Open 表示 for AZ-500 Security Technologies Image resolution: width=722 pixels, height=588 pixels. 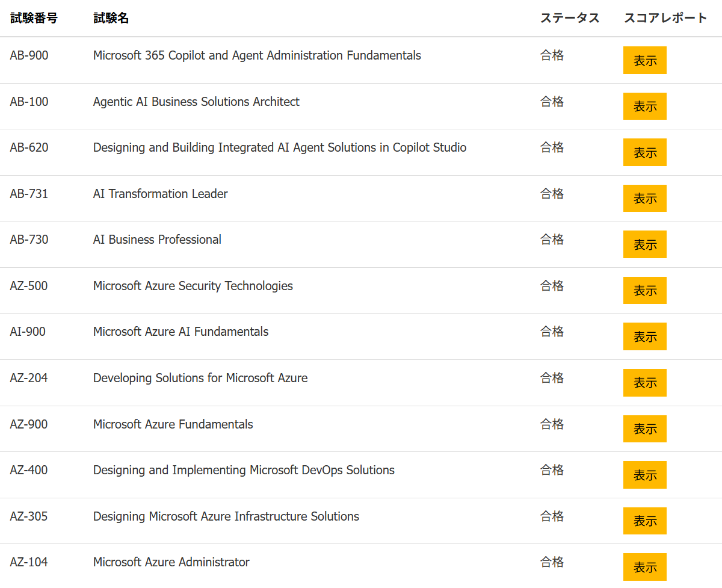pos(645,291)
